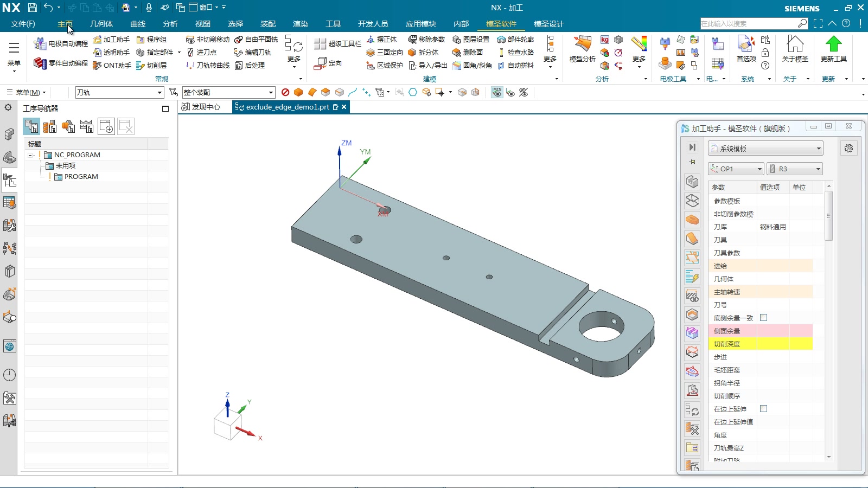
Task: Click the 摆正体 align body tool
Action: point(382,40)
